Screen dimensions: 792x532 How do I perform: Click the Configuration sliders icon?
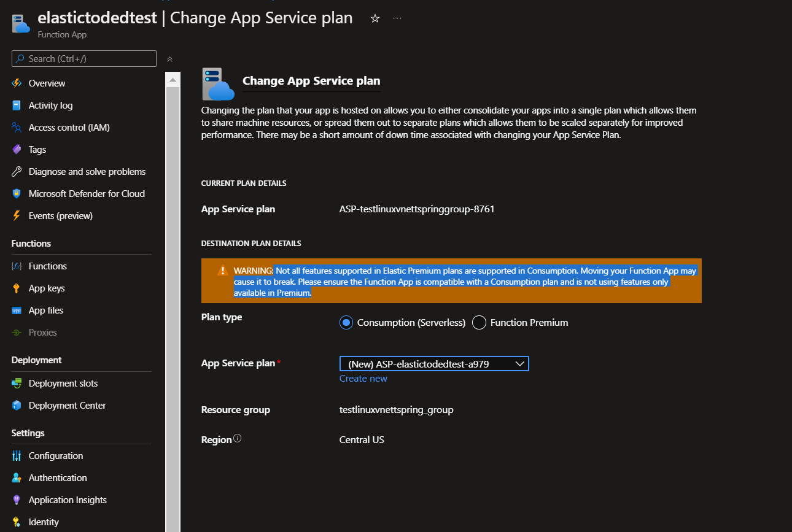(17, 456)
